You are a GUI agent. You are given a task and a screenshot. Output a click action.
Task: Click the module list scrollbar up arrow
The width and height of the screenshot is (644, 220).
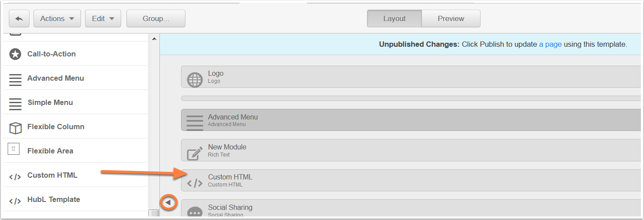click(154, 39)
